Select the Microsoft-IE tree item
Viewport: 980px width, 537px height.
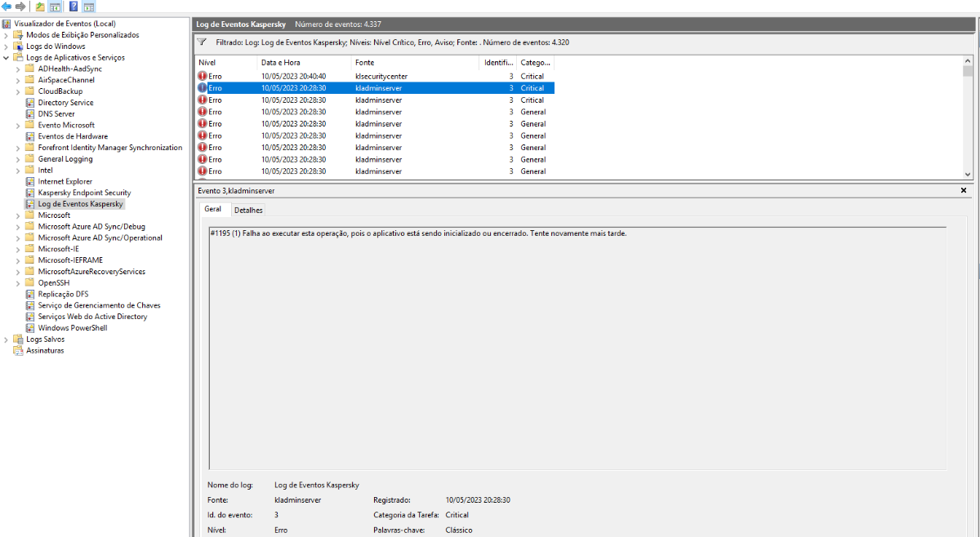(x=58, y=249)
